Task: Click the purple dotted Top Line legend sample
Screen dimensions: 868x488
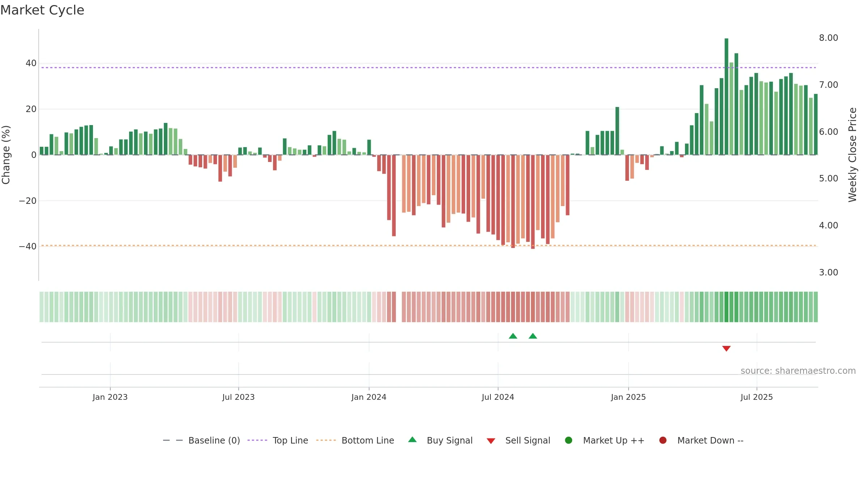Action: (257, 440)
